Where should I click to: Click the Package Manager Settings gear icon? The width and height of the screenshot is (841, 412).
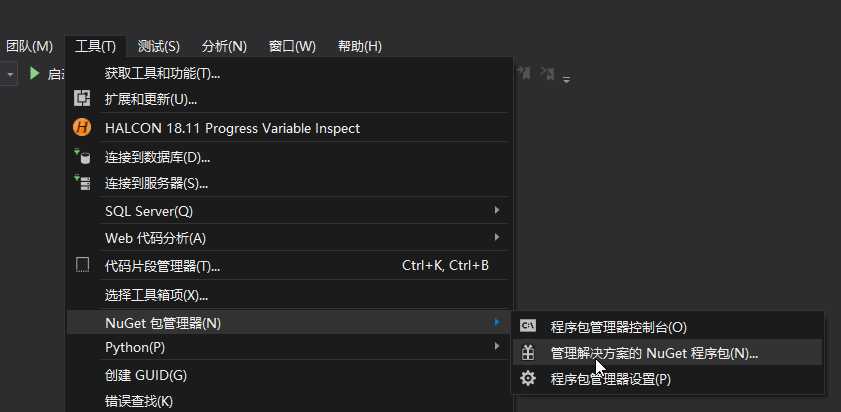528,379
